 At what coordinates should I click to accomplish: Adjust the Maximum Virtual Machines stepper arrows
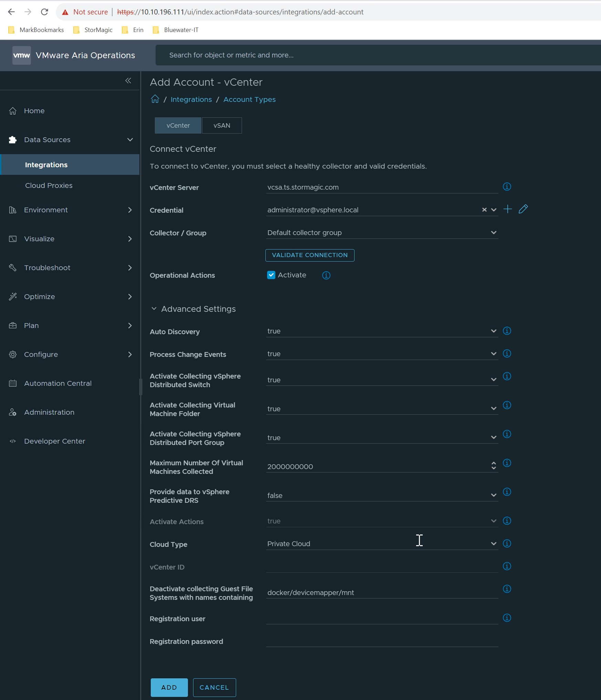click(x=494, y=466)
